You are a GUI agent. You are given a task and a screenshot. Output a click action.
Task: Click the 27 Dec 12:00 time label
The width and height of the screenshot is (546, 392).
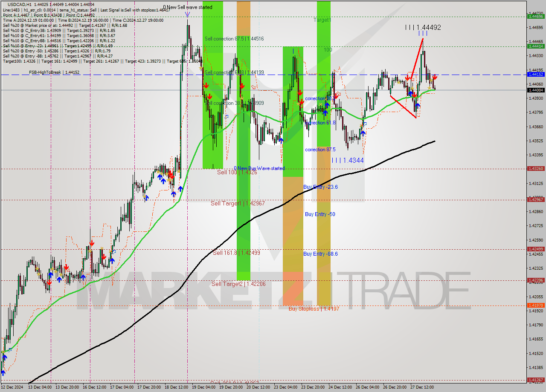pyautogui.click(x=422, y=387)
